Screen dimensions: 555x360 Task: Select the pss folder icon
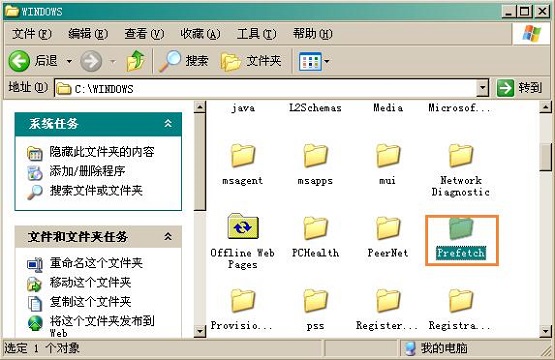(x=315, y=301)
